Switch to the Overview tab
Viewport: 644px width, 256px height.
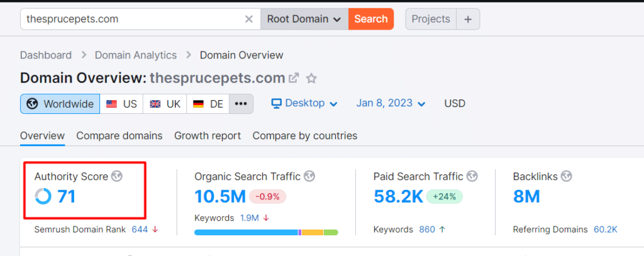coord(42,136)
